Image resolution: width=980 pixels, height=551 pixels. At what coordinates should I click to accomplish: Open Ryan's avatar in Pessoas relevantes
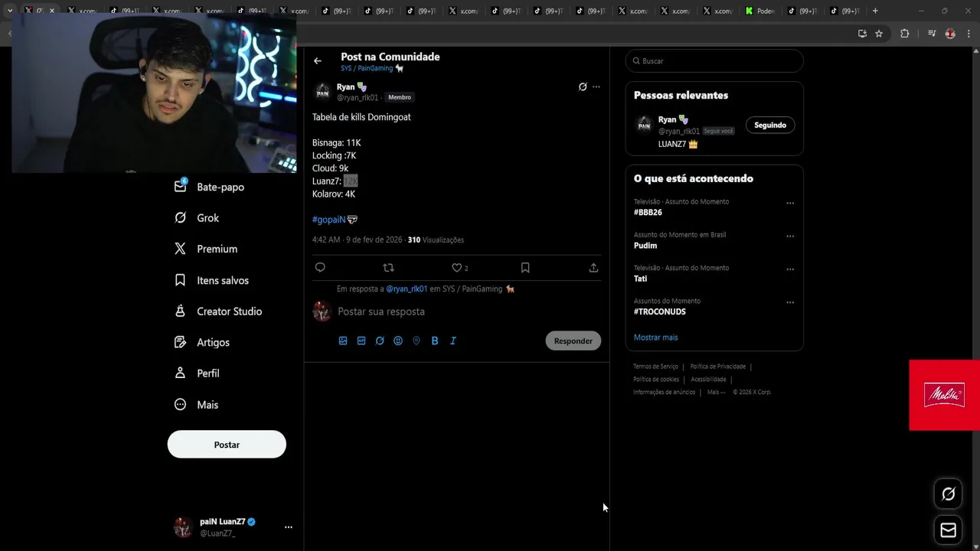(644, 124)
